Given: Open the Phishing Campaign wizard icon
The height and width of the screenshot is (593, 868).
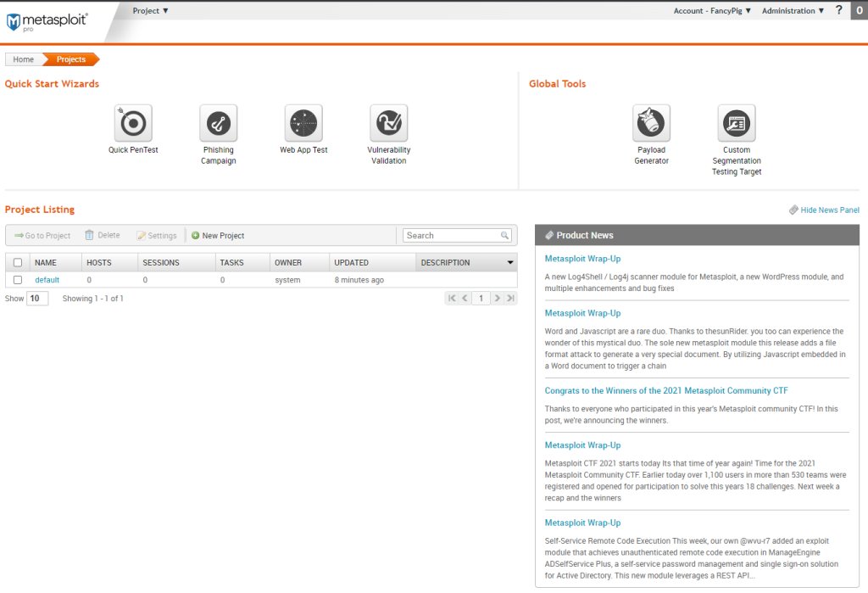Looking at the screenshot, I should click(x=219, y=123).
